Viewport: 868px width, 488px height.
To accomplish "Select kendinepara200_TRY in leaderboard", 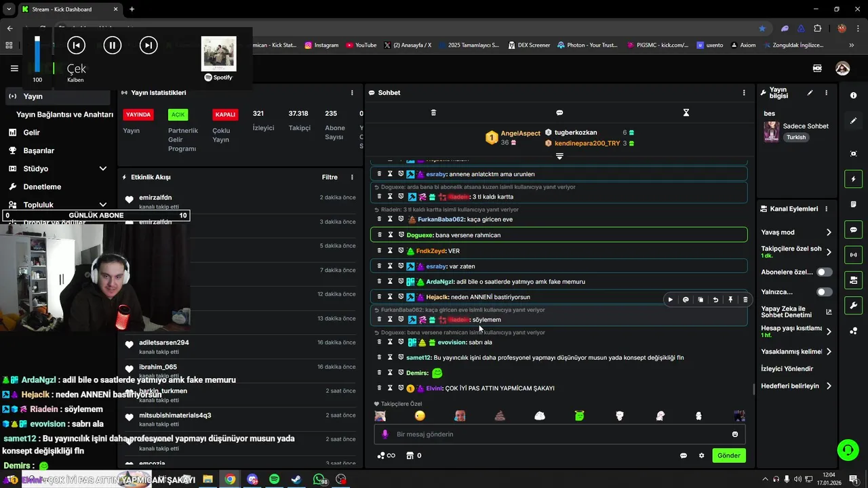I will point(587,144).
